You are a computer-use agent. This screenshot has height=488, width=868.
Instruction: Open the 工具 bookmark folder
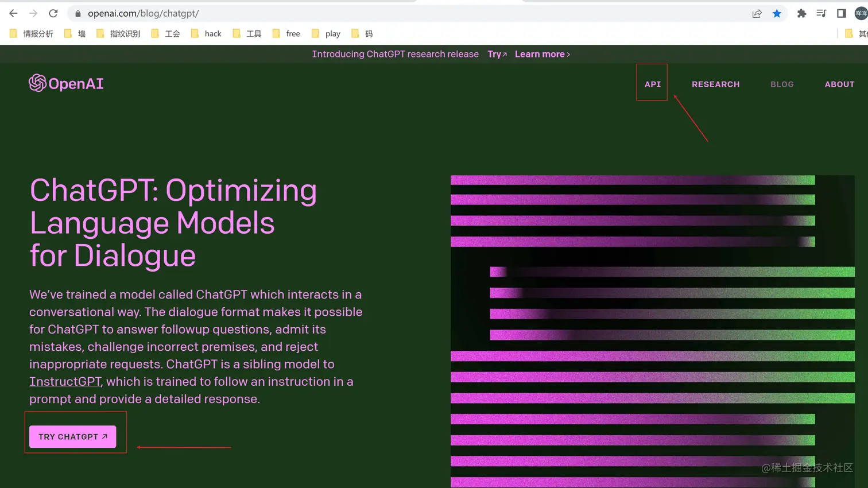click(247, 34)
